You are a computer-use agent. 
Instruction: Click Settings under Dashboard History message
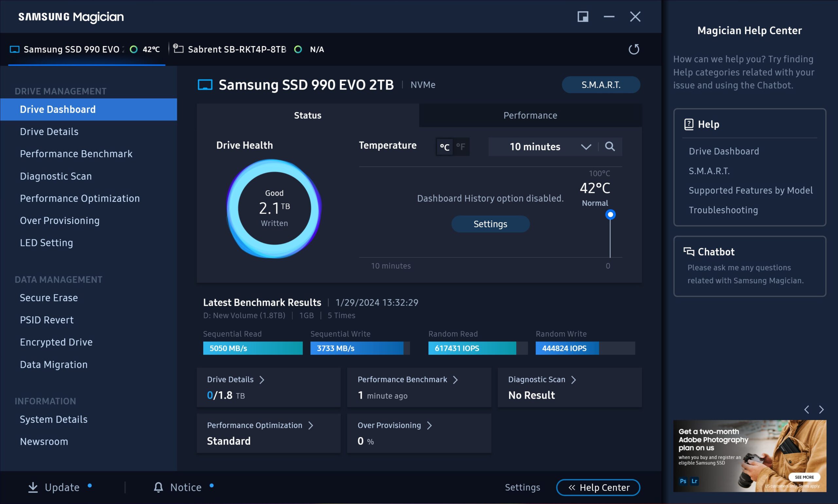point(490,224)
